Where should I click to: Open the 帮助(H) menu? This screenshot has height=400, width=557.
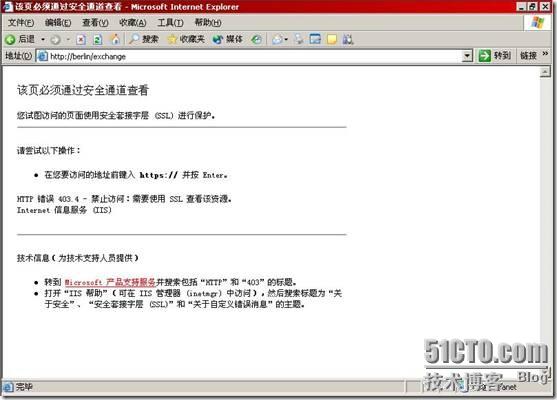click(208, 23)
